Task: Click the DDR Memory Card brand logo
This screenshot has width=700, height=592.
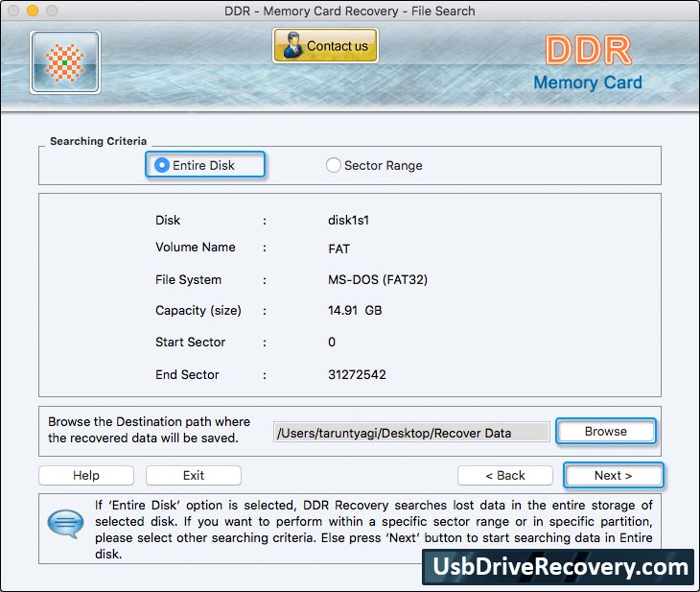Action: pos(588,63)
